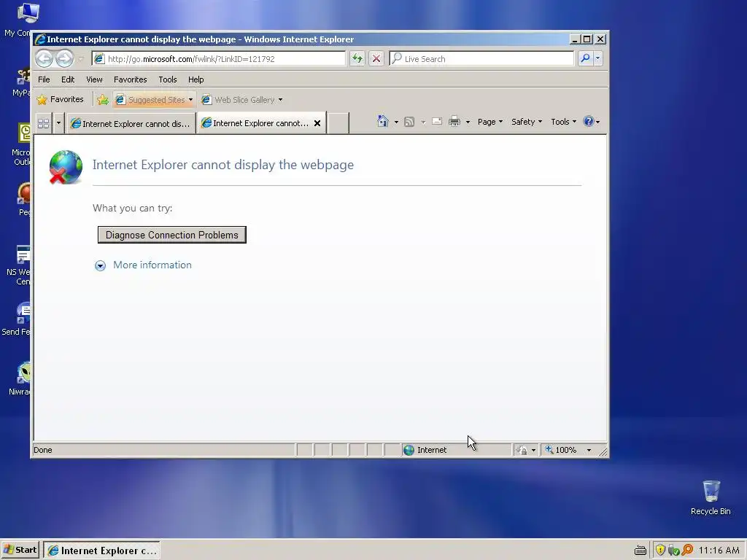Go back with the Back arrow button
Image resolution: width=747 pixels, height=560 pixels.
tap(44, 58)
